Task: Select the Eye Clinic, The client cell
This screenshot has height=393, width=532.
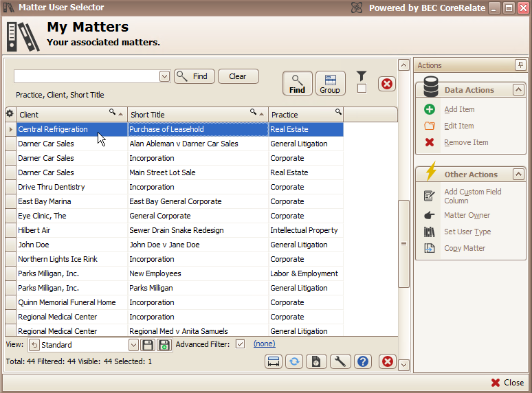Action: coord(72,216)
